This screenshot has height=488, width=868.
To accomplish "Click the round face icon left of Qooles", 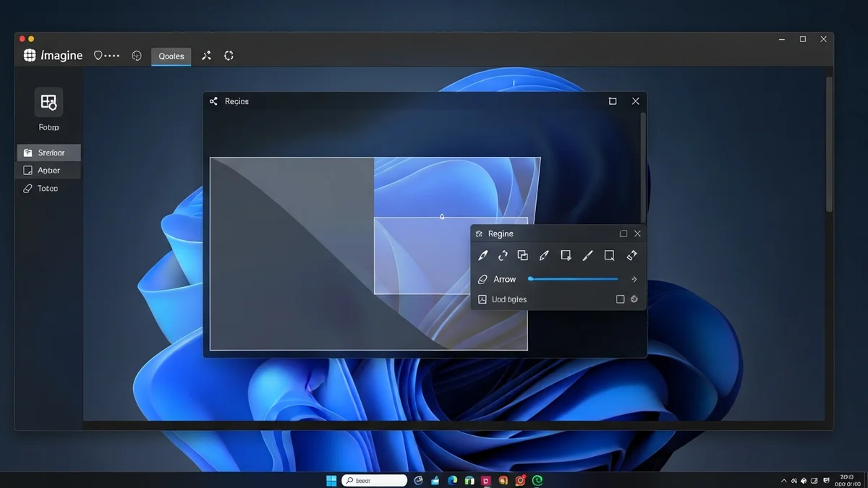I will click(137, 56).
